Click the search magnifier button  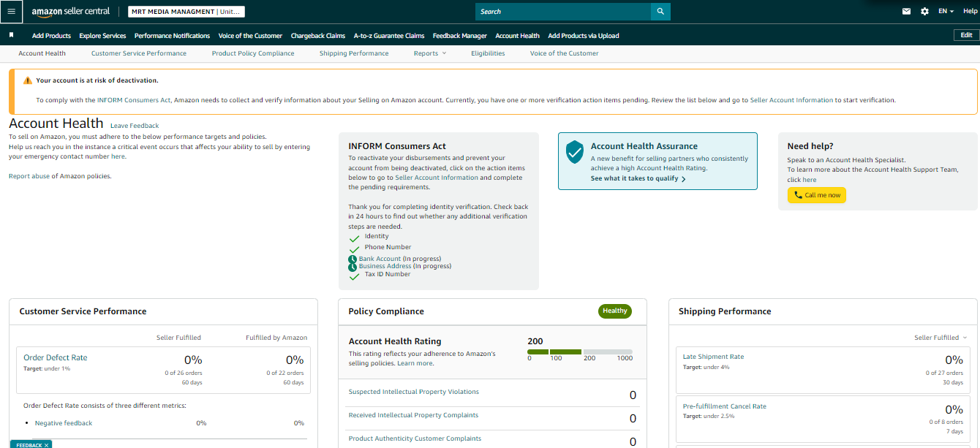click(x=660, y=12)
